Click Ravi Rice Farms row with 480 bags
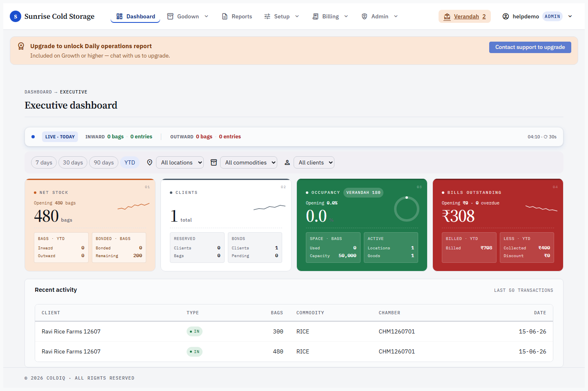 [294, 351]
